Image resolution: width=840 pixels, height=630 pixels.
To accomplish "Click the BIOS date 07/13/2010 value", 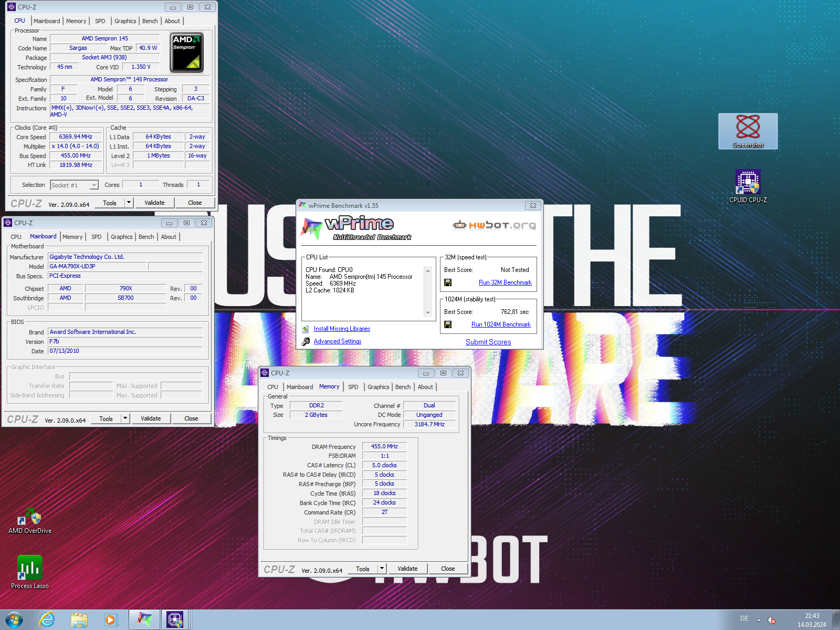I will point(125,351).
